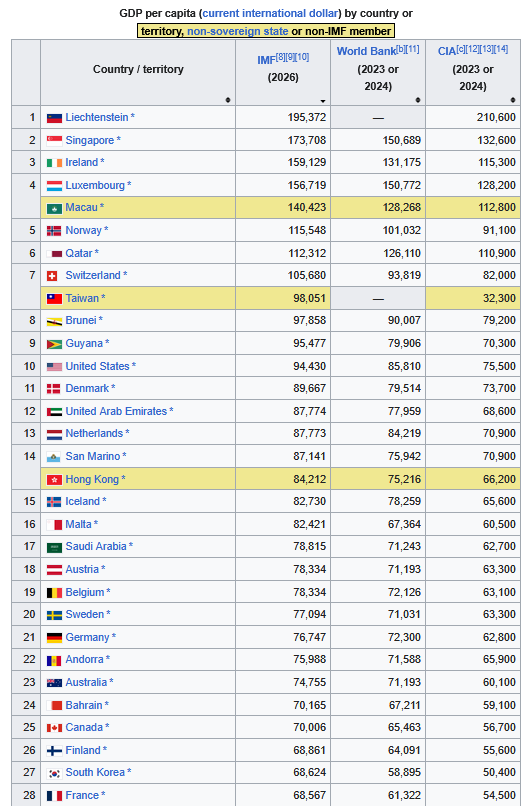Click the Netherlands flag icon
523x806 pixels.
click(x=54, y=434)
